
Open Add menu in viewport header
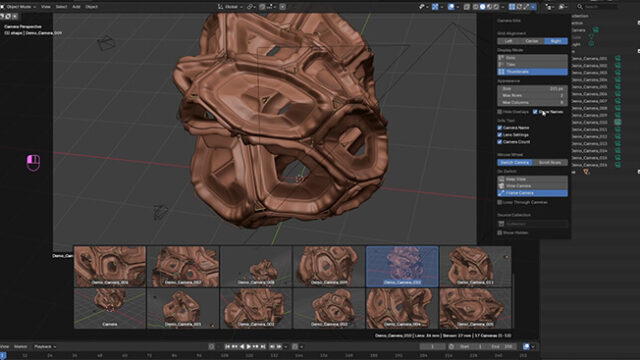pyautogui.click(x=76, y=7)
